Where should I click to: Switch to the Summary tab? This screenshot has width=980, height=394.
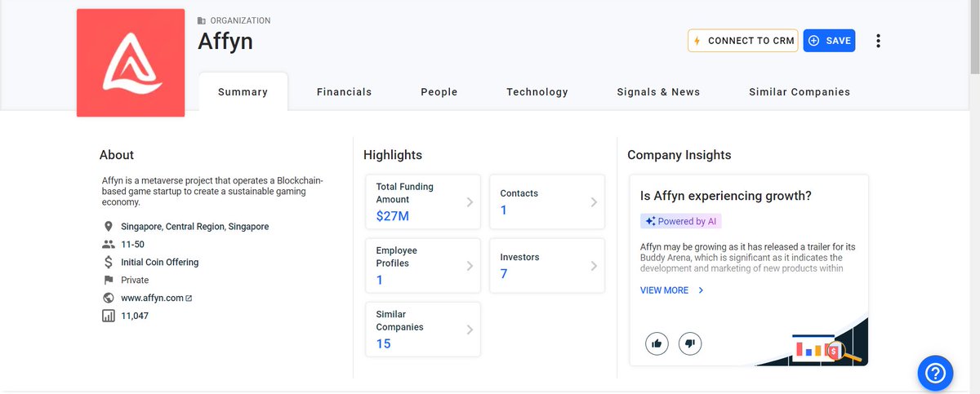pyautogui.click(x=243, y=91)
